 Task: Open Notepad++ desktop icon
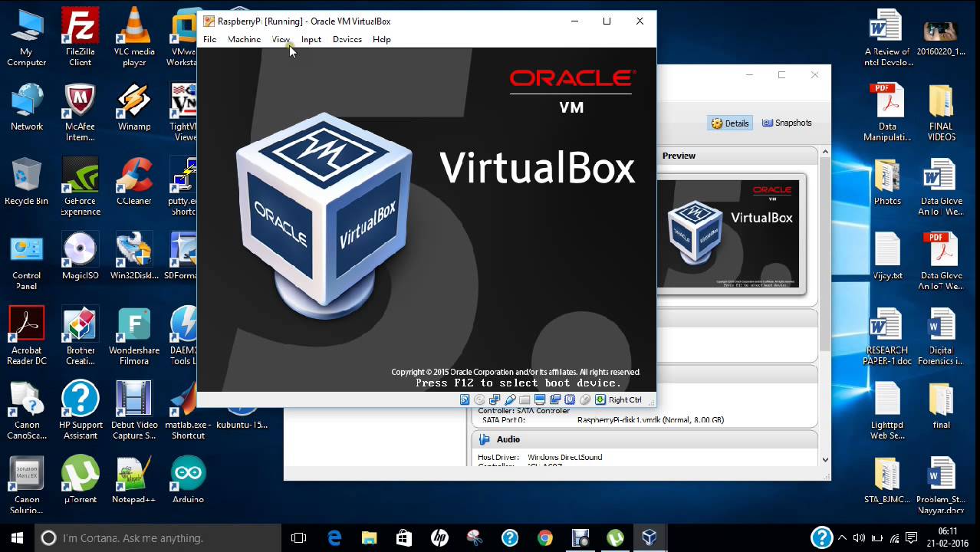(x=134, y=481)
